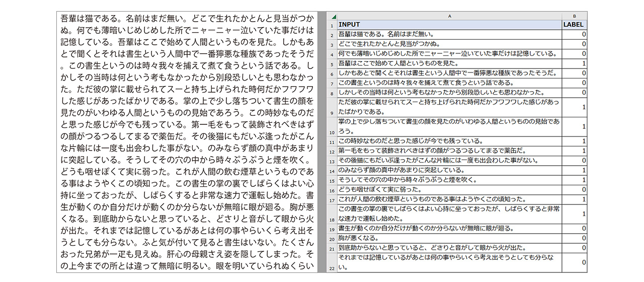This screenshot has width=644, height=282.
Task: Select row 9 header
Action: (x=332, y=107)
